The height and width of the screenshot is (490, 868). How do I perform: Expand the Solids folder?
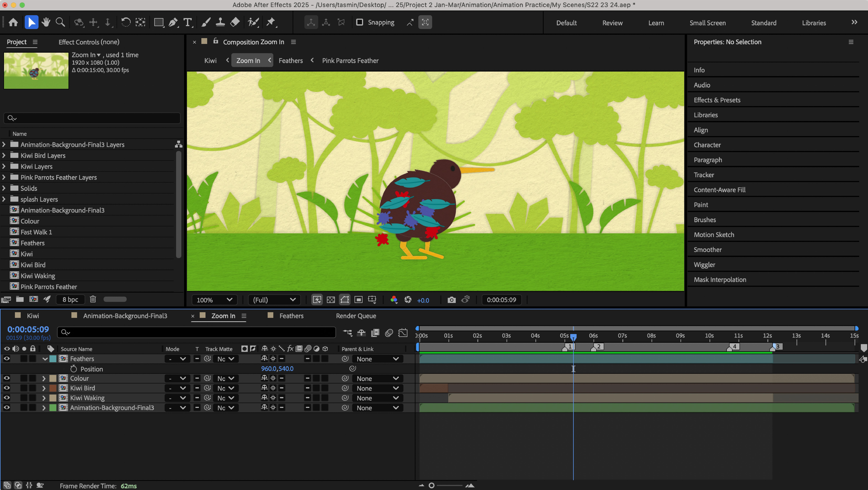4,188
